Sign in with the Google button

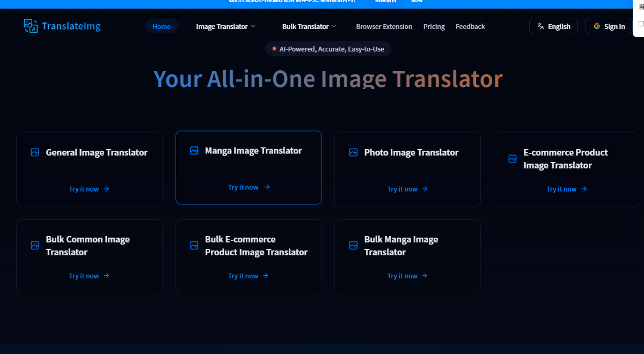pyautogui.click(x=609, y=26)
